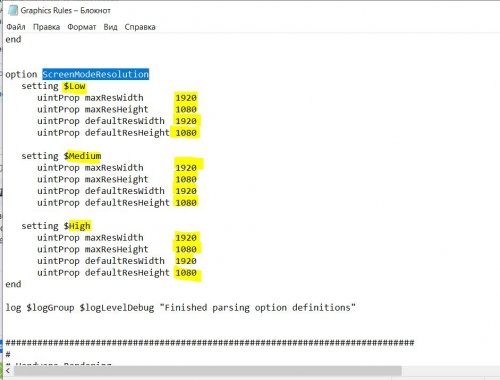
Task: Click defaultResHeight value 1080 under $Low
Action: click(186, 133)
